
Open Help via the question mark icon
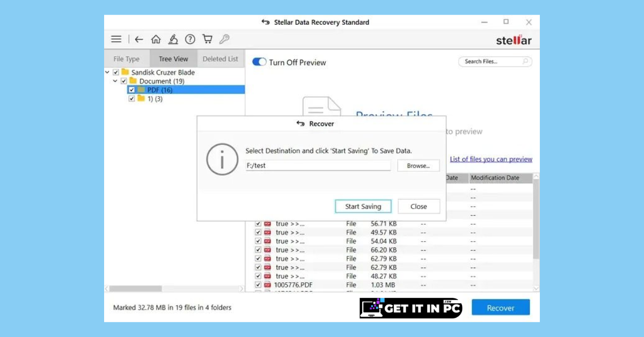(190, 39)
